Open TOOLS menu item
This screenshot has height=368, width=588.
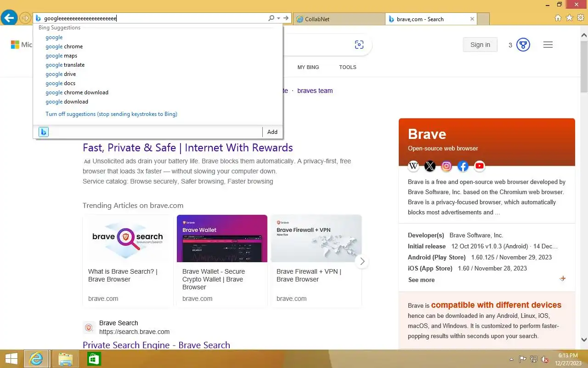point(348,67)
